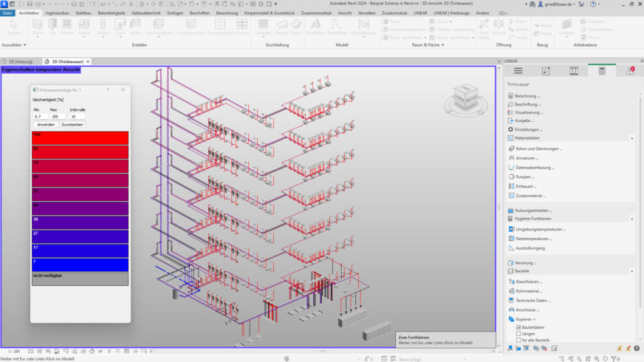Viewport: 644px width, 362px height.
Task: Open the Pumpen entry
Action: 526,177
